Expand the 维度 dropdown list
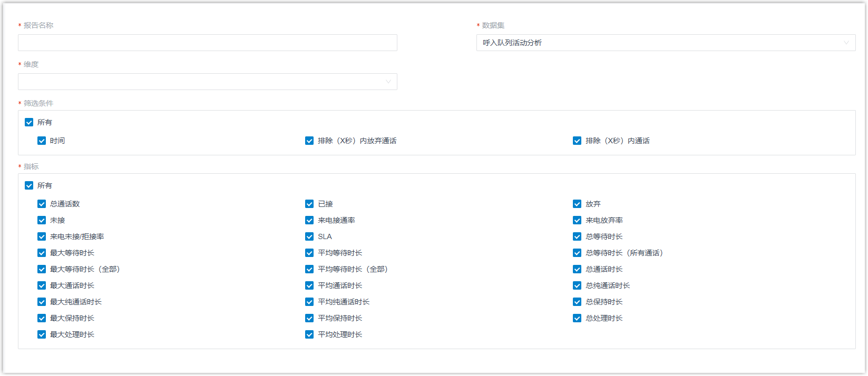This screenshot has height=376, width=868. [207, 82]
